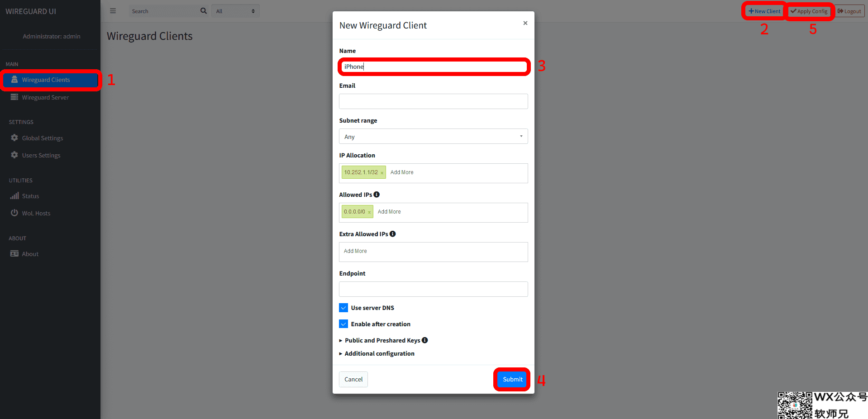
Task: Remove the 0.0.0.0/0 allowed IP tag
Action: [369, 212]
